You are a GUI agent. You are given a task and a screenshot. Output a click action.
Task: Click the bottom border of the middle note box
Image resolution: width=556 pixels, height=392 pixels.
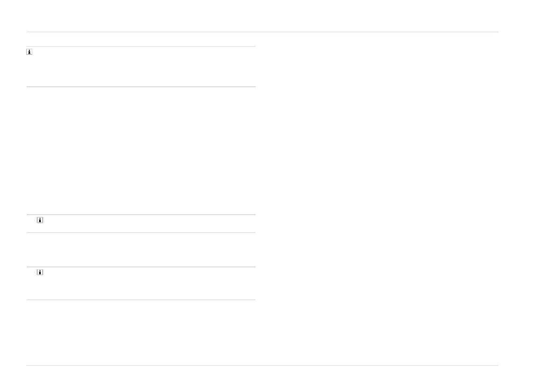141,233
